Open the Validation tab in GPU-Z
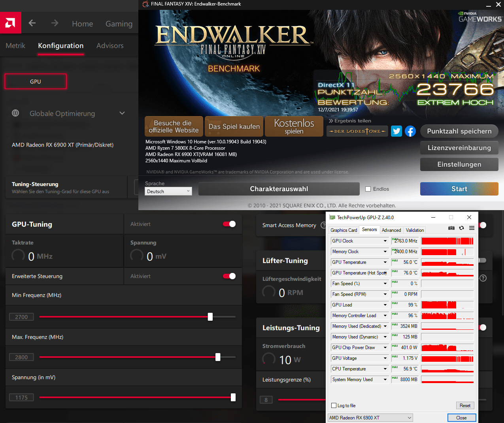This screenshot has height=423, width=504. coord(415,230)
